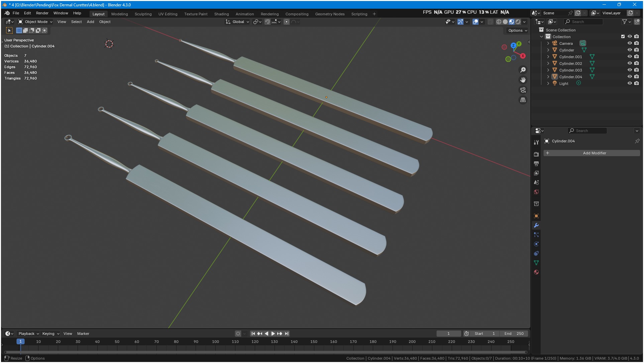The width and height of the screenshot is (644, 363).
Task: Switch to the Geometry Nodes workspace tab
Action: (x=330, y=14)
